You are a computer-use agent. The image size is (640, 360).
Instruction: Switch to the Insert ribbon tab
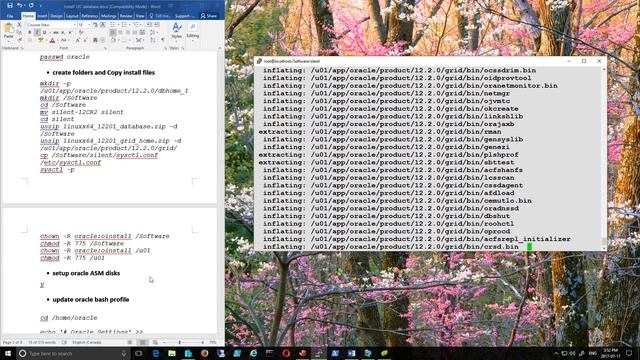(x=42, y=16)
